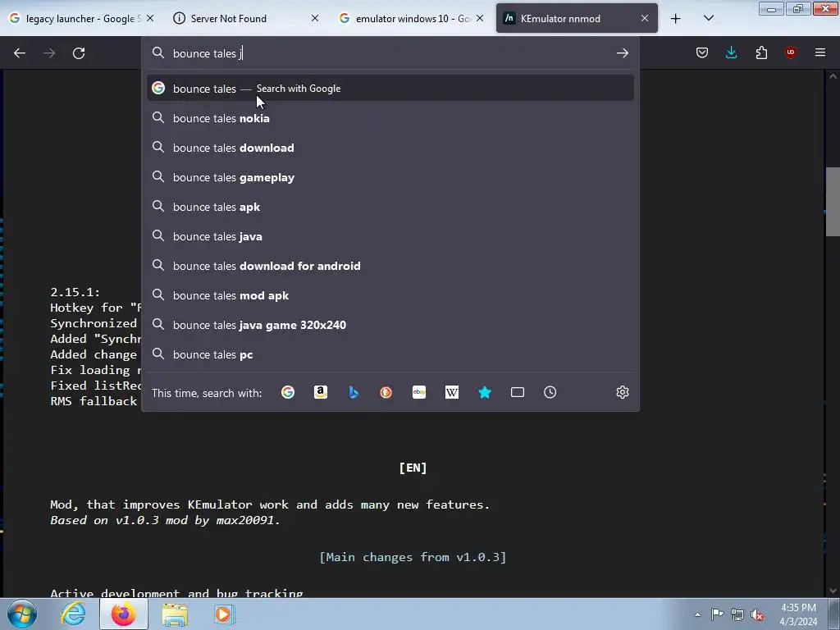Image resolution: width=840 pixels, height=630 pixels.
Task: Open '[Main changes from v1.0.3]' link
Action: [413, 557]
